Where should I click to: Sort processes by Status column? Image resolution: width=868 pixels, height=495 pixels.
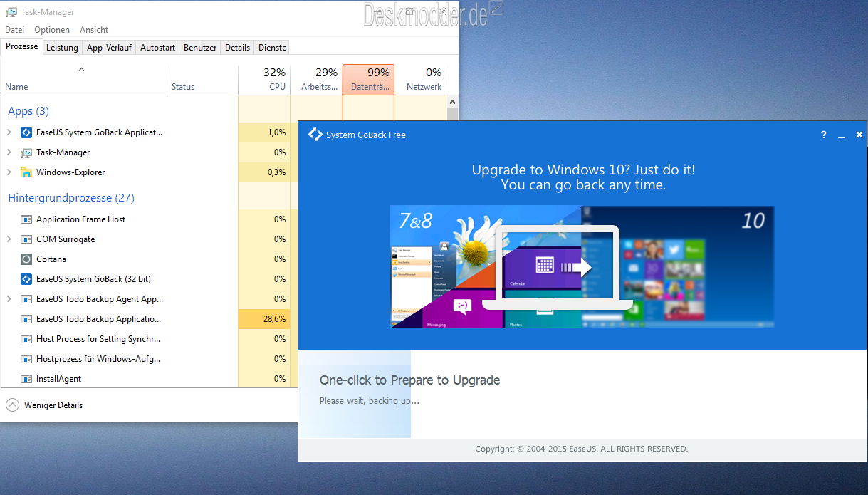(202, 80)
